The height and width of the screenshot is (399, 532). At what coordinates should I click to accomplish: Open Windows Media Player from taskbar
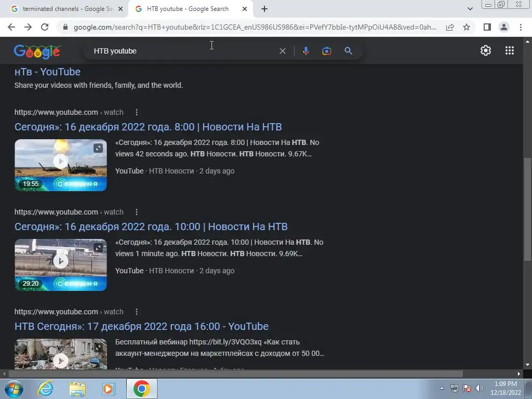pos(109,389)
